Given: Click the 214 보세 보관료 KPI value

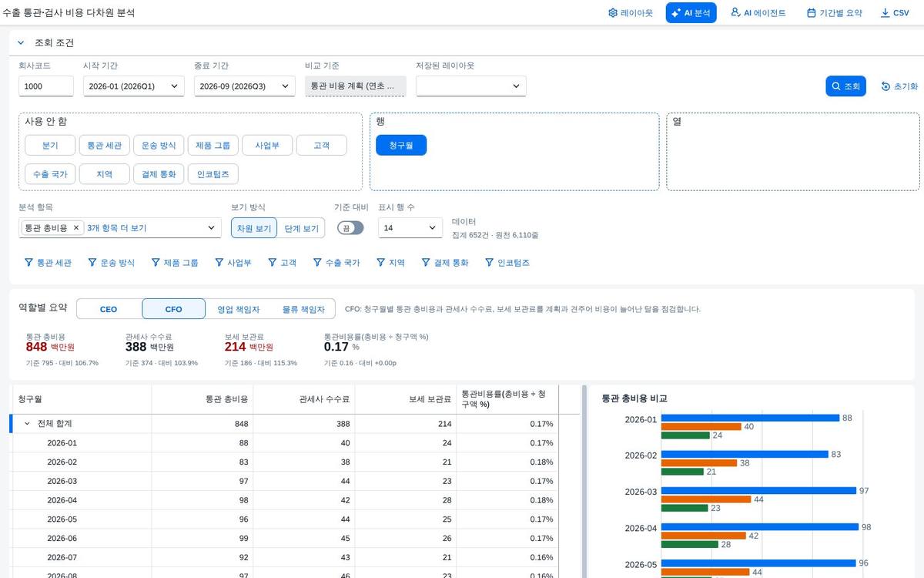Looking at the screenshot, I should point(235,347).
